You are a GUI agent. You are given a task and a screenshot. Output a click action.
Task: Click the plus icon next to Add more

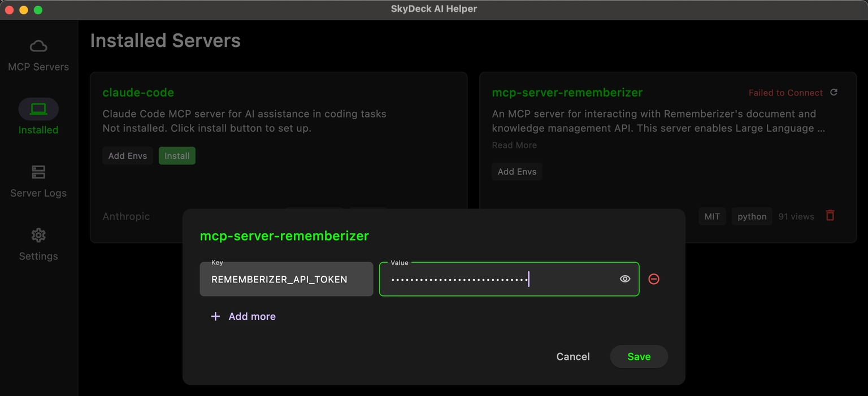(215, 316)
